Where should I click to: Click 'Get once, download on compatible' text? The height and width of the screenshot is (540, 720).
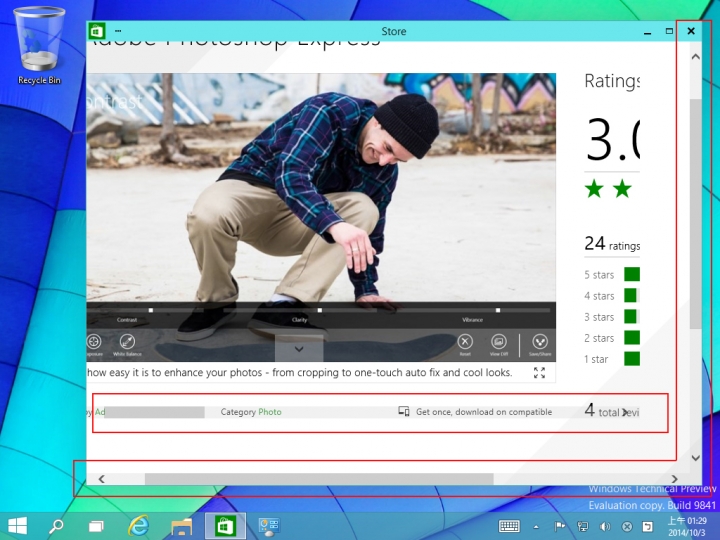484,412
